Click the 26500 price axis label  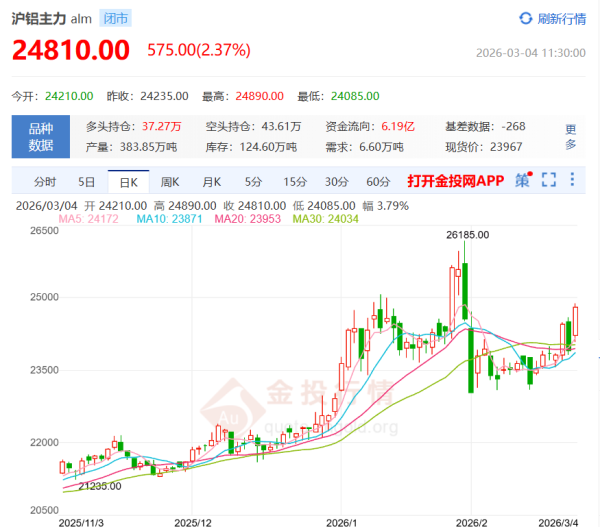point(44,231)
